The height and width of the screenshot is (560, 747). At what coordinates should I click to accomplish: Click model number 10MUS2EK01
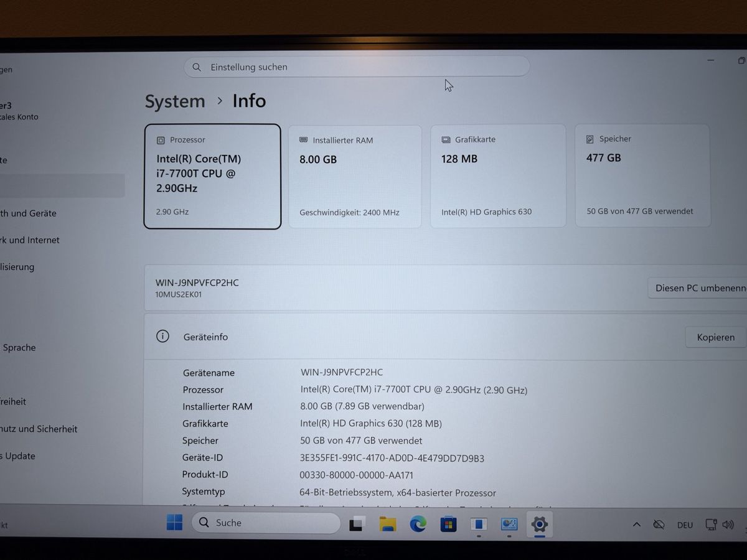[x=178, y=295]
